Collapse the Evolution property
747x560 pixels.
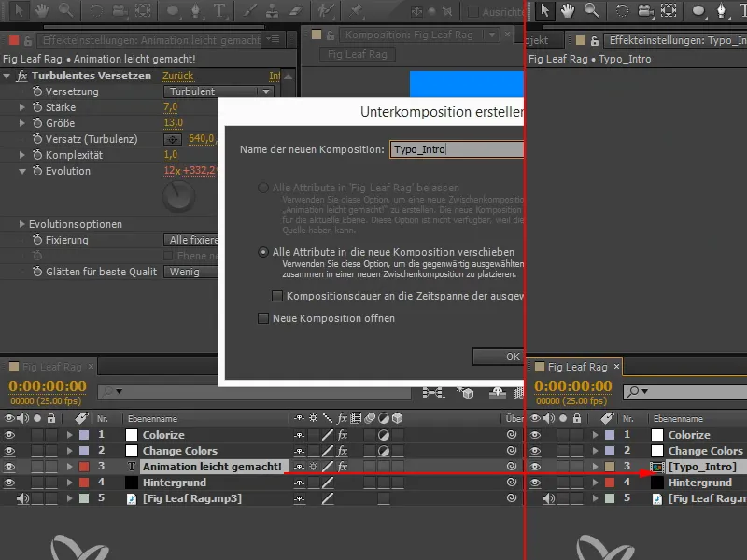[21, 171]
